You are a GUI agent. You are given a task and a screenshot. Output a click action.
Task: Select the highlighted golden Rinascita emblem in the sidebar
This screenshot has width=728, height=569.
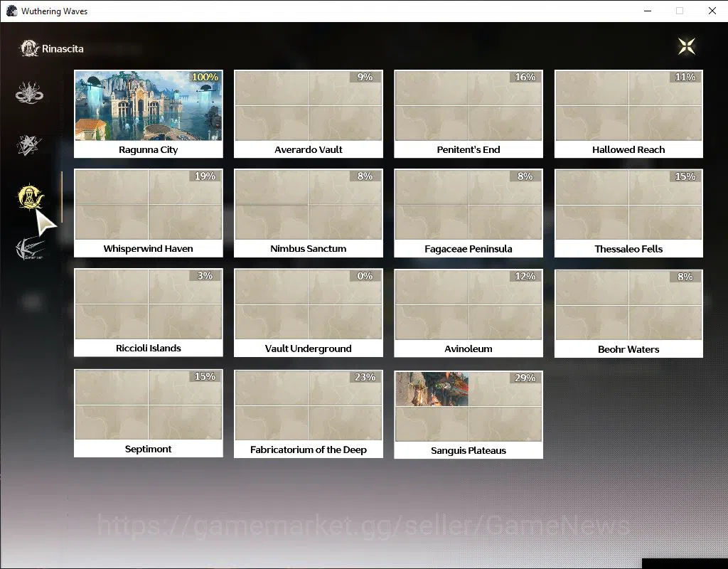pos(30,196)
